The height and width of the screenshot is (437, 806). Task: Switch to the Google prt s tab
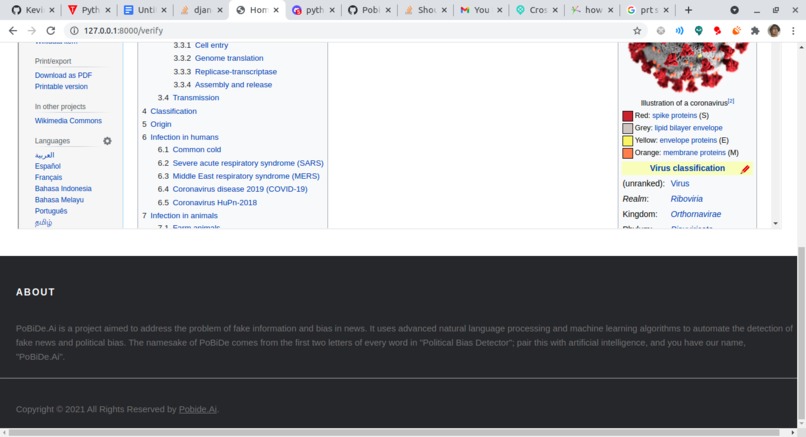click(x=649, y=10)
